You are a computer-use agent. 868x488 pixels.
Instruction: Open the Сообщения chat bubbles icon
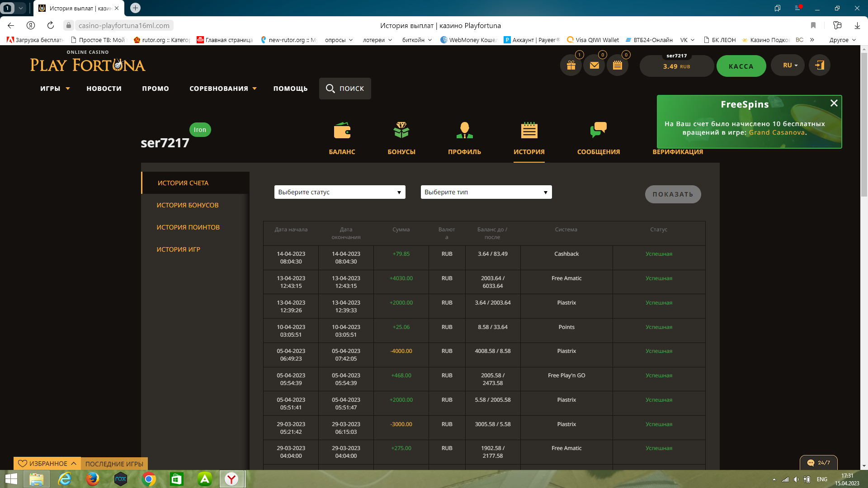coord(598,131)
